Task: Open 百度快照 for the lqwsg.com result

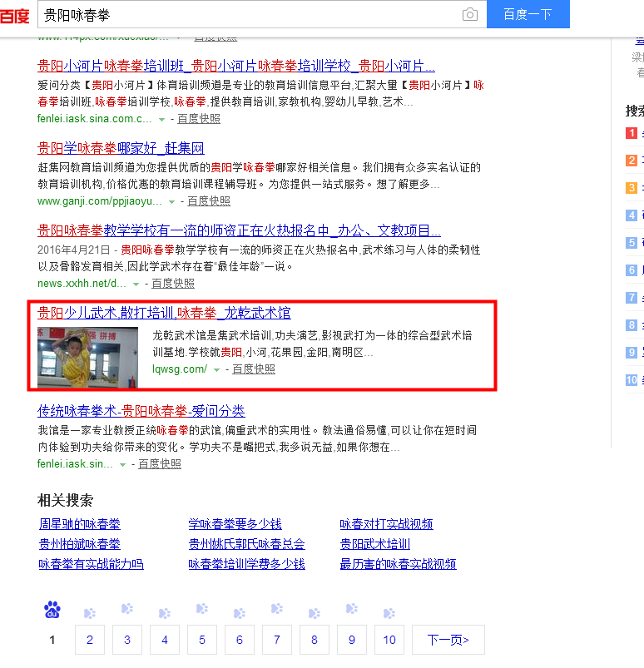Action: point(254,369)
